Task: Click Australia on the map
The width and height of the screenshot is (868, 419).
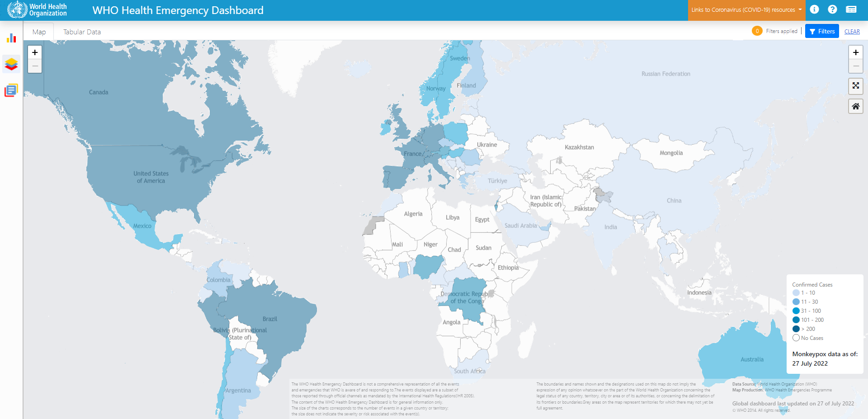Action: [x=752, y=359]
